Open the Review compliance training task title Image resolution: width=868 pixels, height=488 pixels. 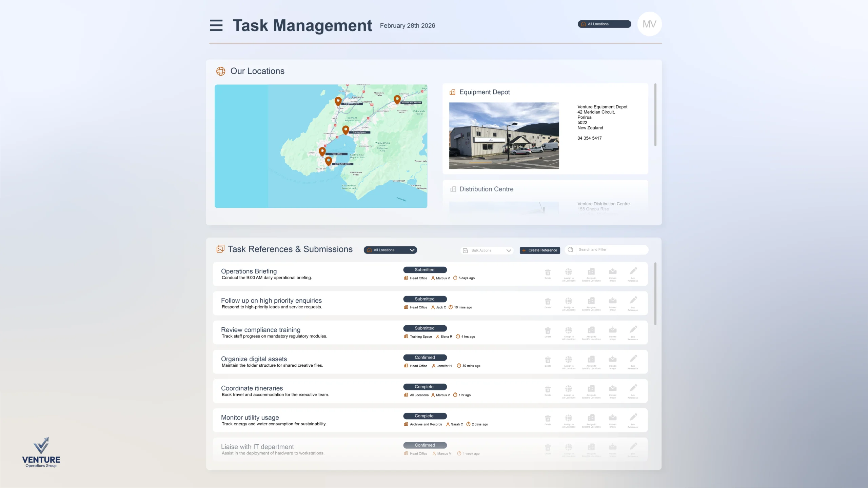(x=260, y=330)
